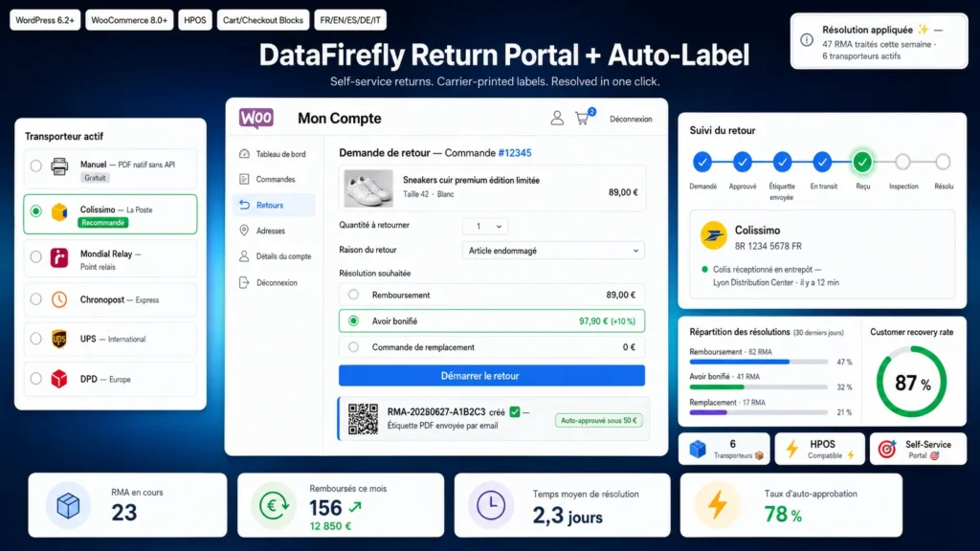Click the Mondial Relay logo icon
Screen dimensions: 980x551
[x=59, y=257]
